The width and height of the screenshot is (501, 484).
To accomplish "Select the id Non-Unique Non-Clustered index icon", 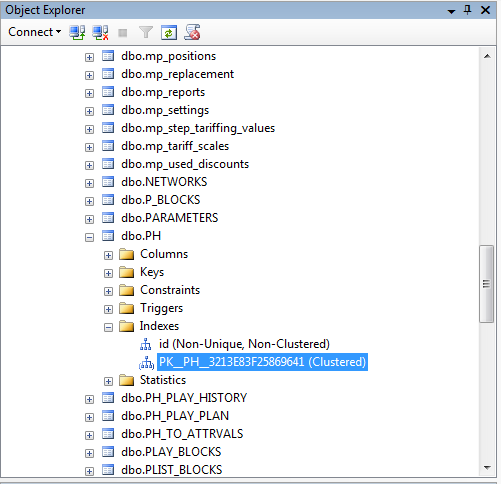I will 146,344.
